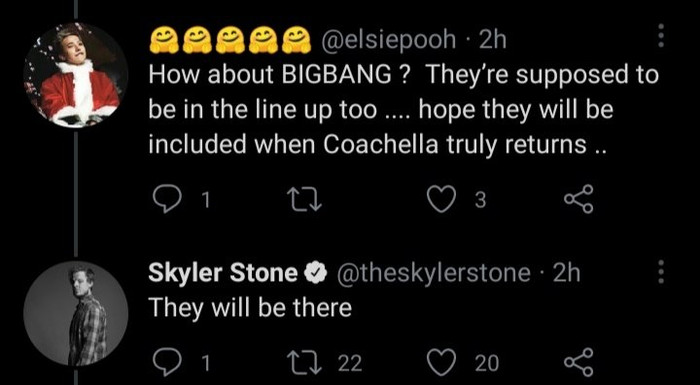
Task: Open tweet text about BIGBANG line up
Action: point(404,110)
